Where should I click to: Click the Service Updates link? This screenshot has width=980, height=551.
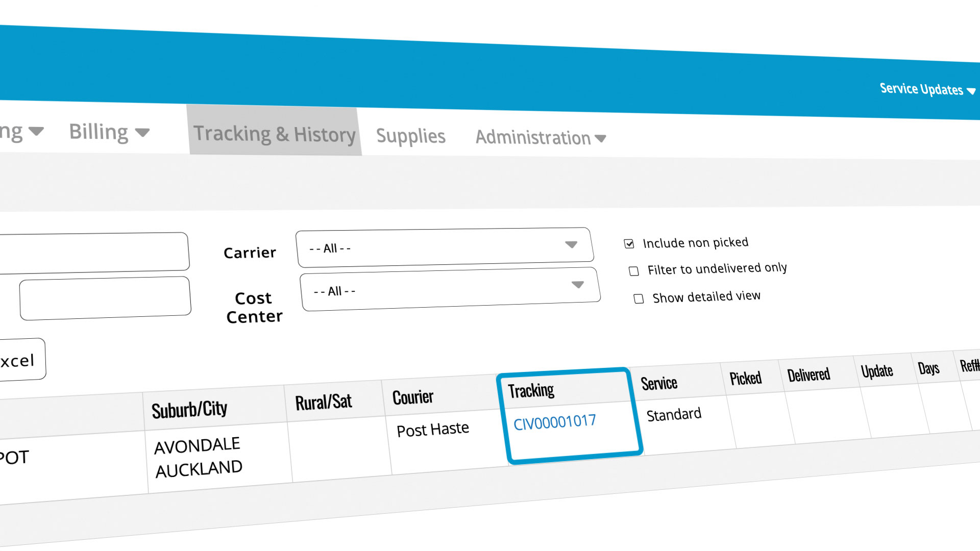pos(921,89)
